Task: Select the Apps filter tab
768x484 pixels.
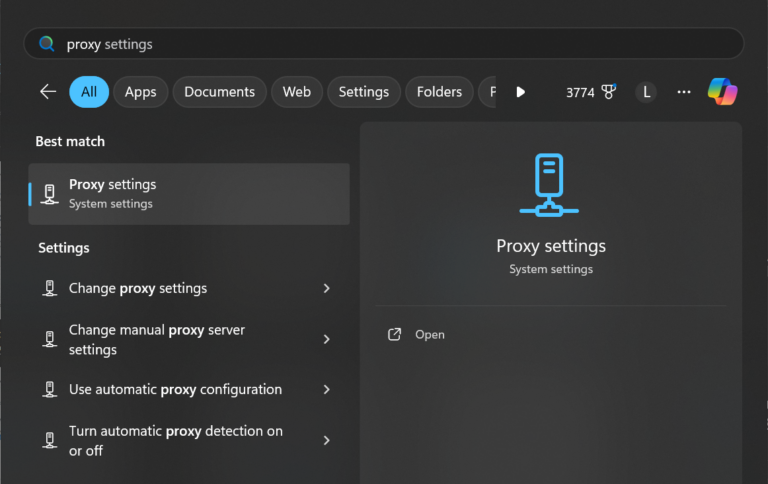Action: click(140, 92)
